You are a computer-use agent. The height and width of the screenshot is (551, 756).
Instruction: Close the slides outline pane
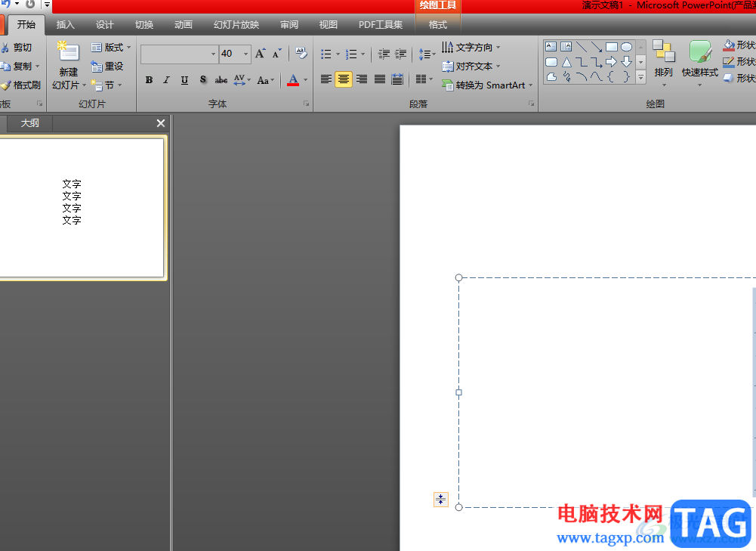point(161,123)
